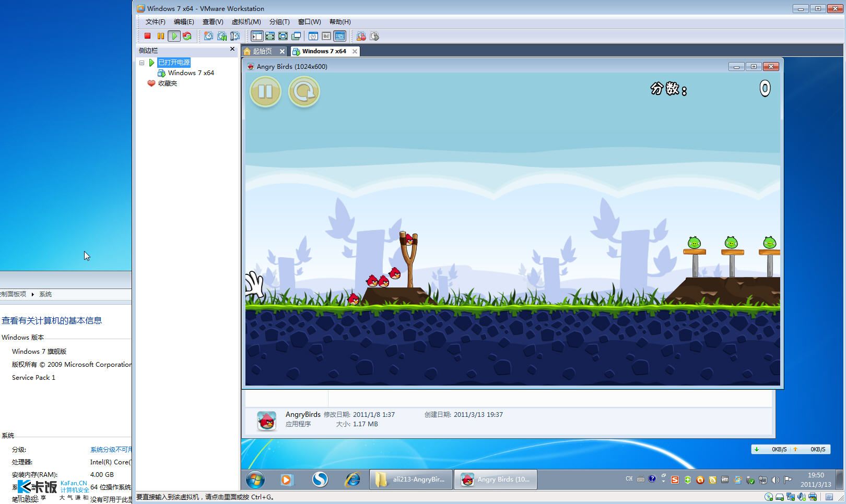Open Sogou browser from guest taskbar
Viewport: 846px width, 504px height.
pyautogui.click(x=320, y=479)
